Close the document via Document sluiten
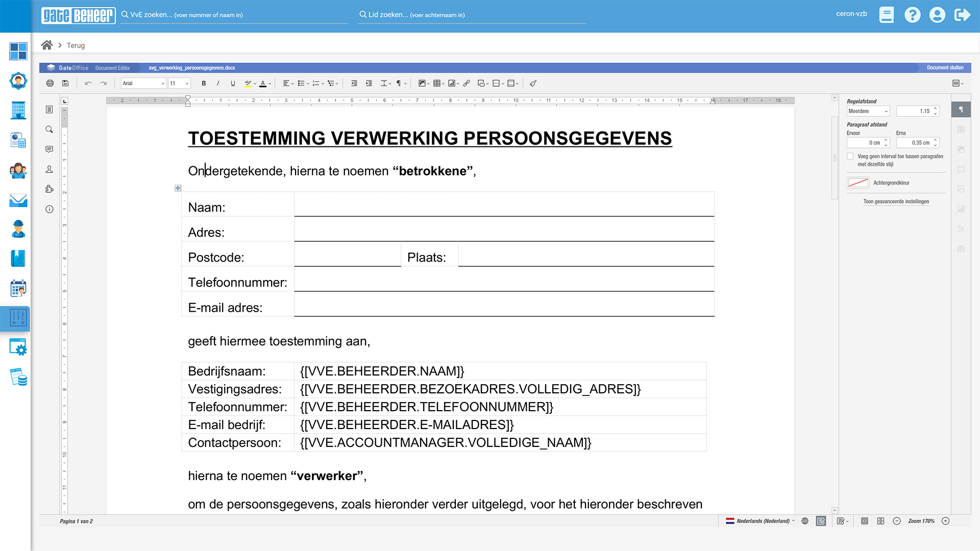This screenshot has height=551, width=980. tap(945, 67)
